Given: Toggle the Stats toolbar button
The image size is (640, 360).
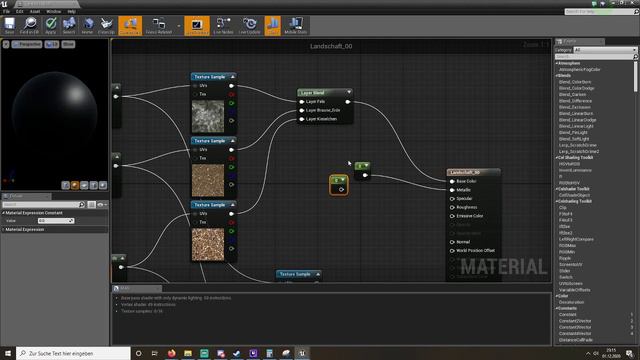Looking at the screenshot, I should tap(273, 26).
